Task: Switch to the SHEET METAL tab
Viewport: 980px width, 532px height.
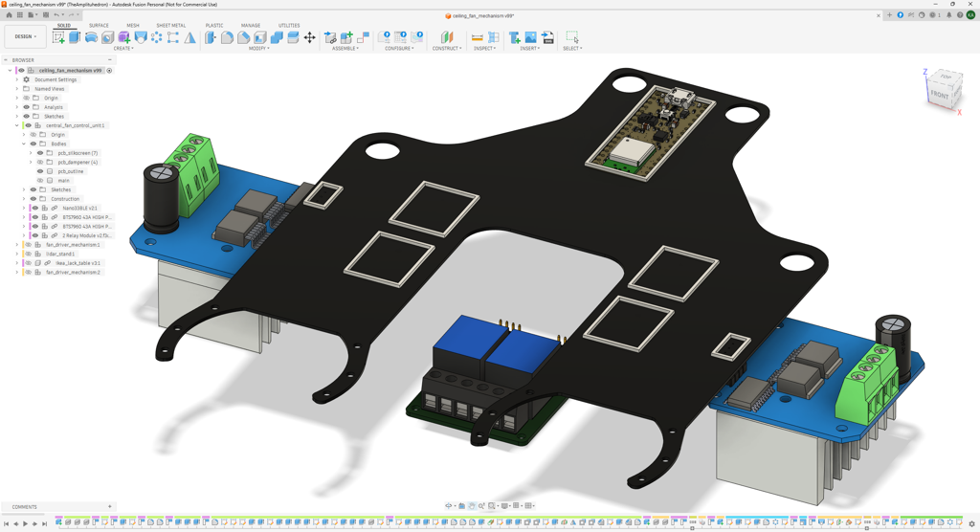Action: click(171, 26)
